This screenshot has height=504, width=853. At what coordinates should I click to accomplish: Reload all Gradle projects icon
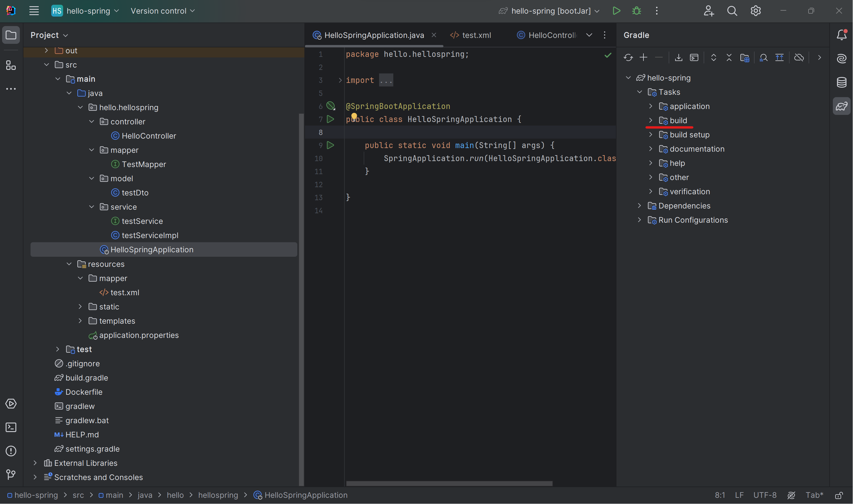(628, 58)
